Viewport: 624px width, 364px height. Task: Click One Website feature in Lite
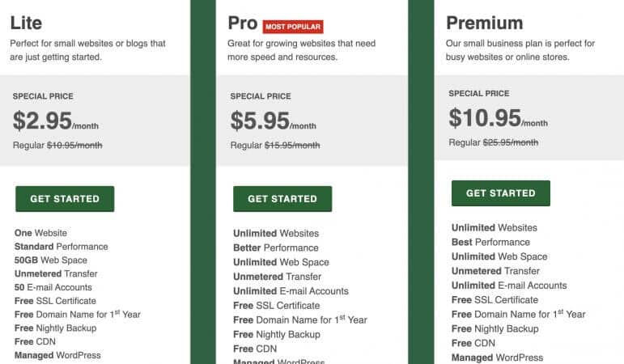click(40, 233)
